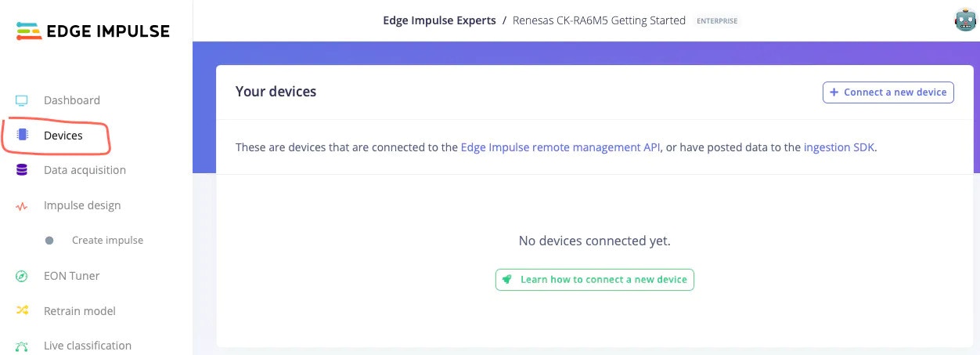This screenshot has width=980, height=355.
Task: Click the EON Tuner compass icon
Action: [22, 276]
